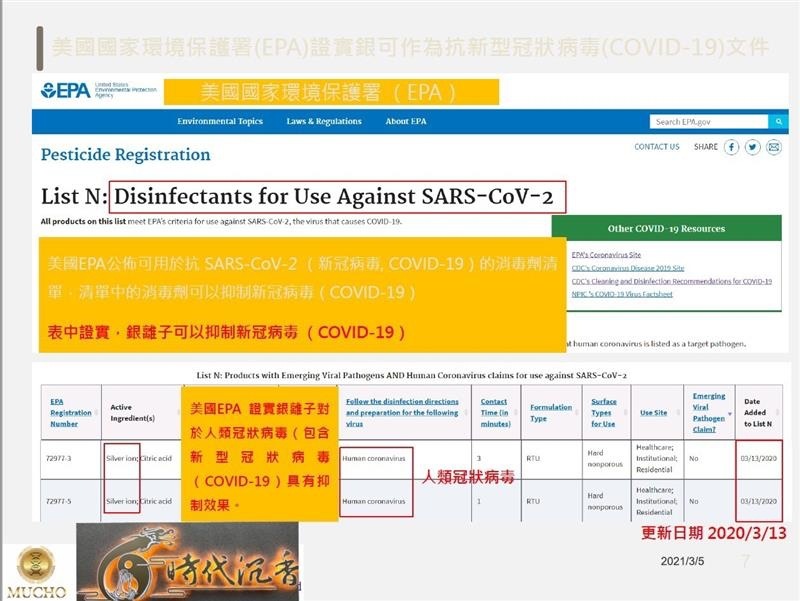Click the 2021/3/5 slide date
This screenshot has height=601, width=800.
tap(682, 561)
